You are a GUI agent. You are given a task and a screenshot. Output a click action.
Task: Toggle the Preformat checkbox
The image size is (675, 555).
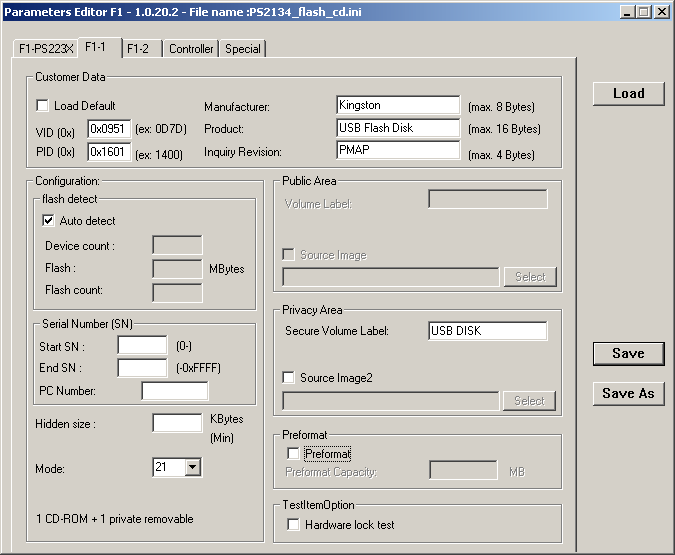coord(294,454)
